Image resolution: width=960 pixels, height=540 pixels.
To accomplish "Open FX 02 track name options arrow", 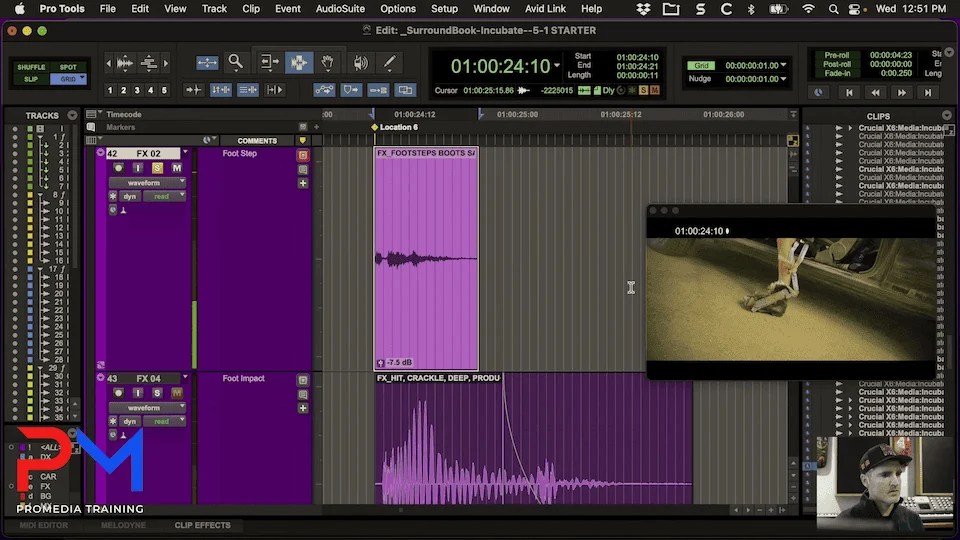I will coord(185,152).
